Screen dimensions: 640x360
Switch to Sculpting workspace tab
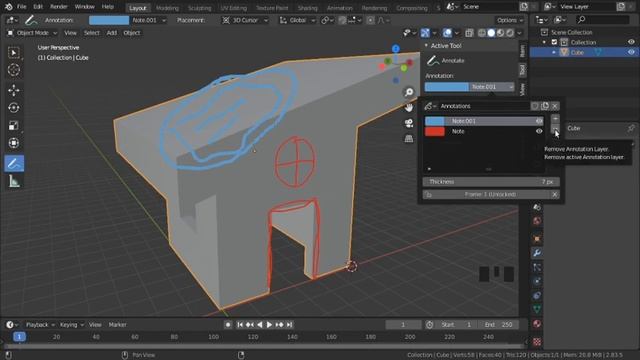click(x=200, y=8)
